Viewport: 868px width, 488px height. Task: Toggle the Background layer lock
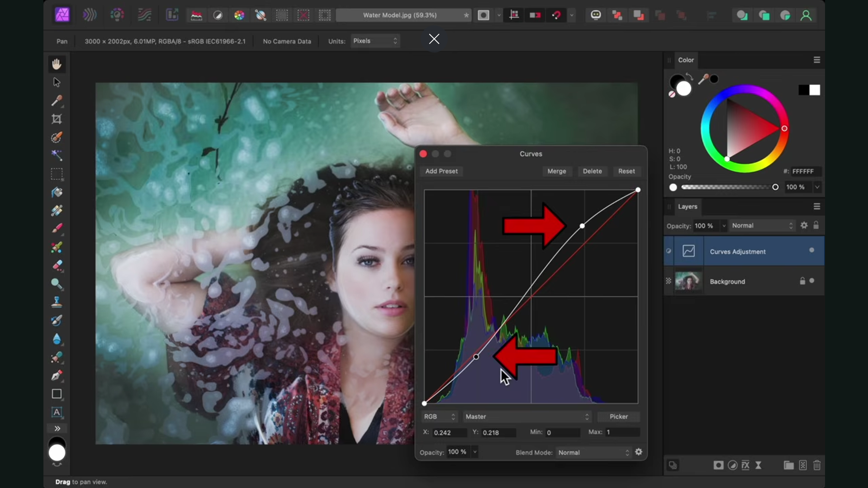coord(802,281)
